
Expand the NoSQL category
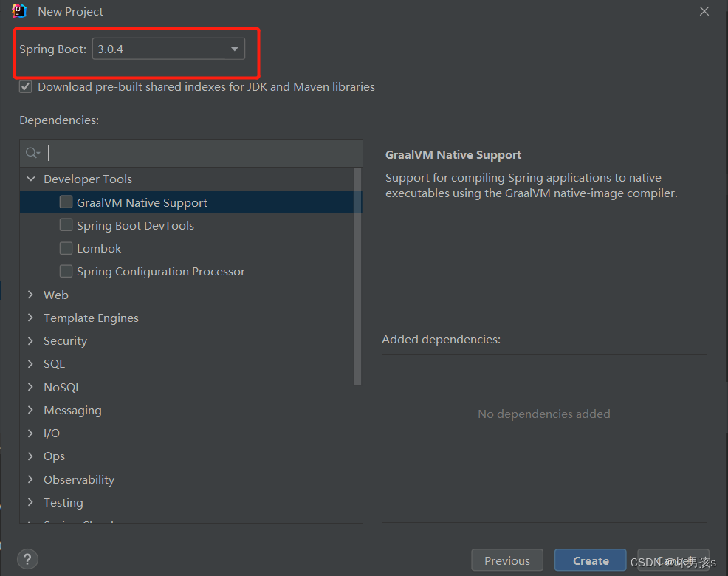31,386
